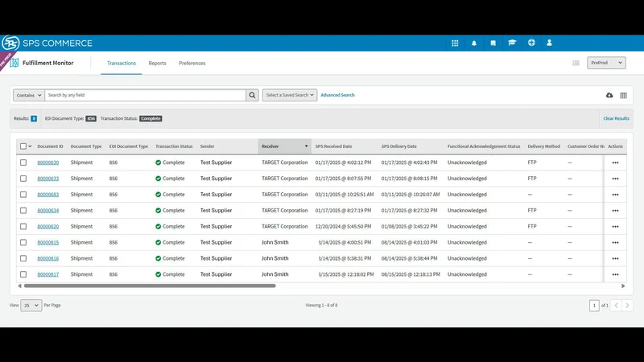This screenshot has height=362, width=644.
Task: Open actions menu for document 80000683
Action: 615,195
